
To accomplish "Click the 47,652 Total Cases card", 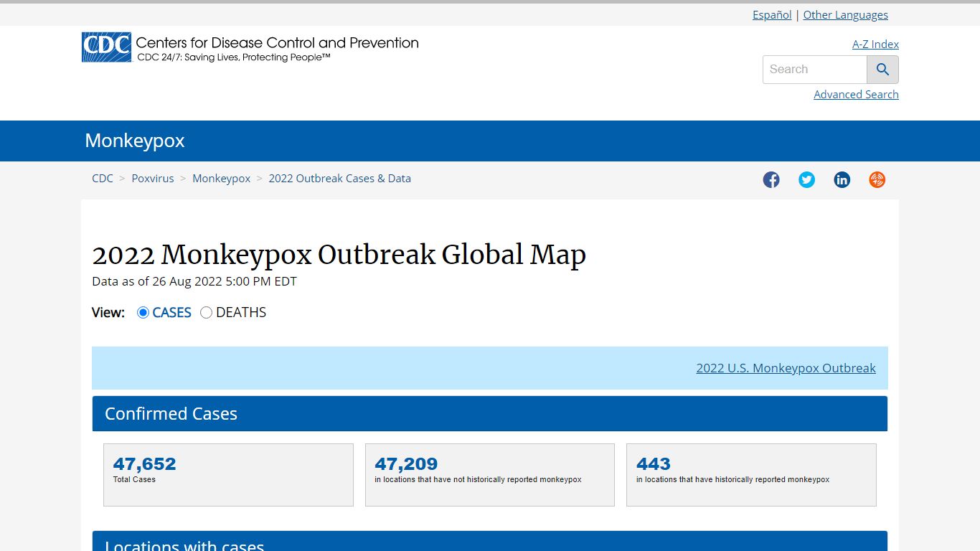I will pyautogui.click(x=228, y=475).
